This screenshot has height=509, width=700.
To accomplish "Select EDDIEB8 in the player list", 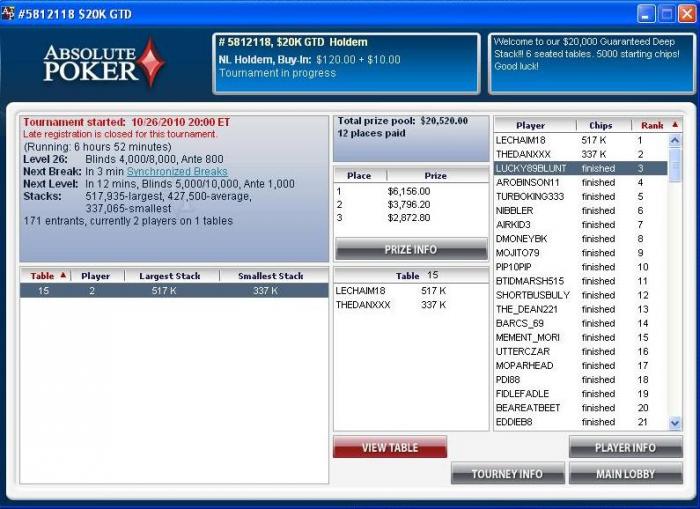I will [x=581, y=422].
